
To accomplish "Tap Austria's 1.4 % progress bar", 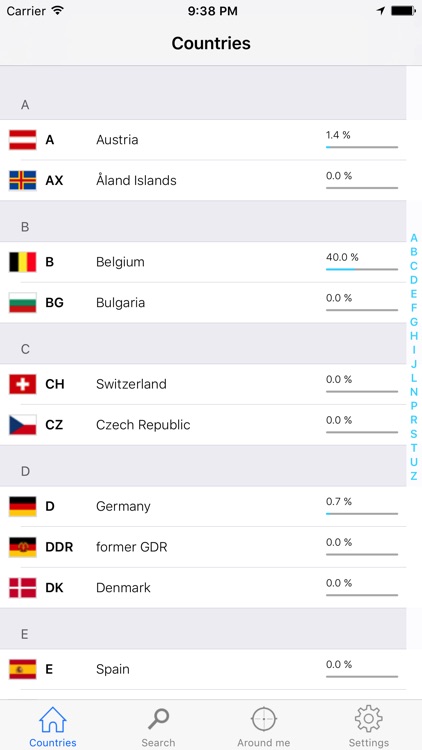I will point(362,147).
